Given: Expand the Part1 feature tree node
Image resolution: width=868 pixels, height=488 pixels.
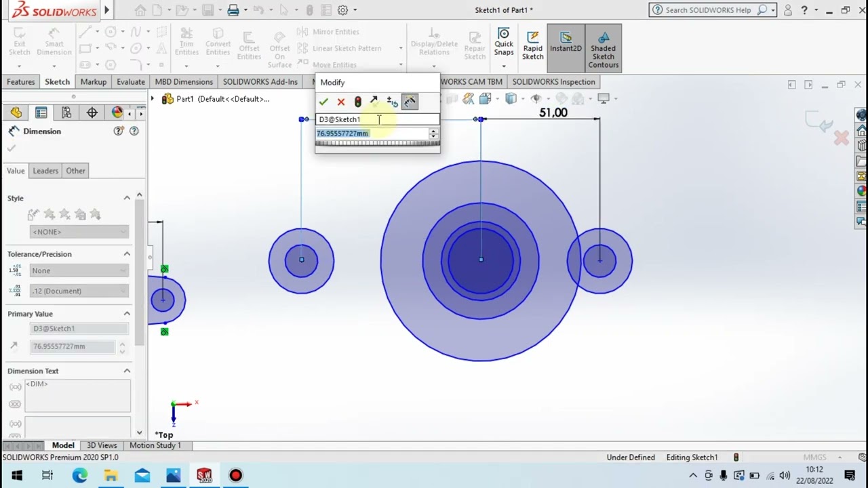Looking at the screenshot, I should 153,99.
